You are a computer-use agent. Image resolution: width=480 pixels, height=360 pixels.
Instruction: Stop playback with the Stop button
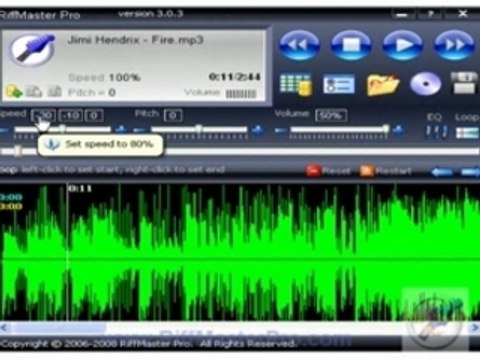pos(350,45)
